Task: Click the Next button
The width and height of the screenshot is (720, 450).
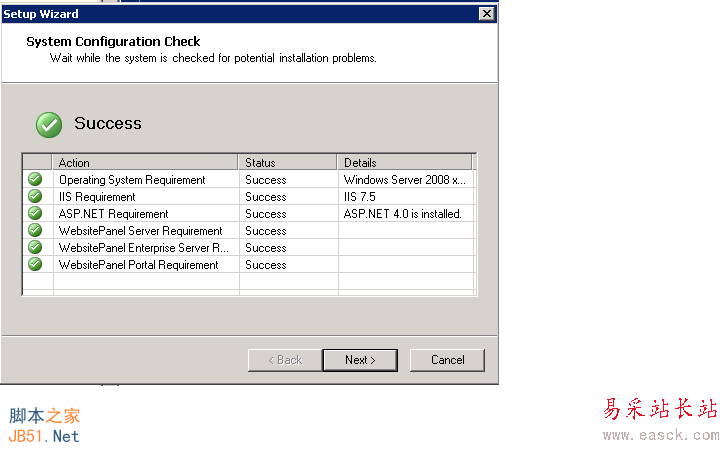Action: click(360, 360)
